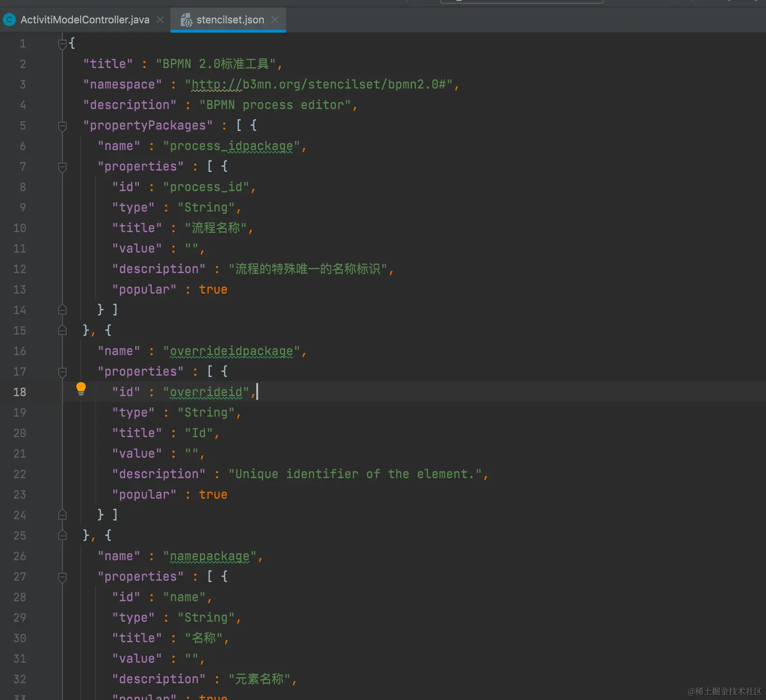The height and width of the screenshot is (700, 766).
Task: Click the "propertyPackages" key
Action: tap(148, 125)
